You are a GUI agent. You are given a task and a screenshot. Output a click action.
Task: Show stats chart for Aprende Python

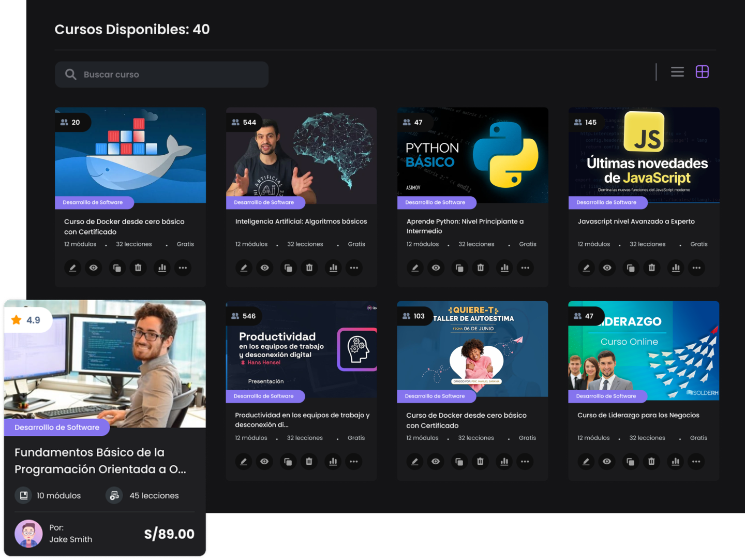coord(504,268)
